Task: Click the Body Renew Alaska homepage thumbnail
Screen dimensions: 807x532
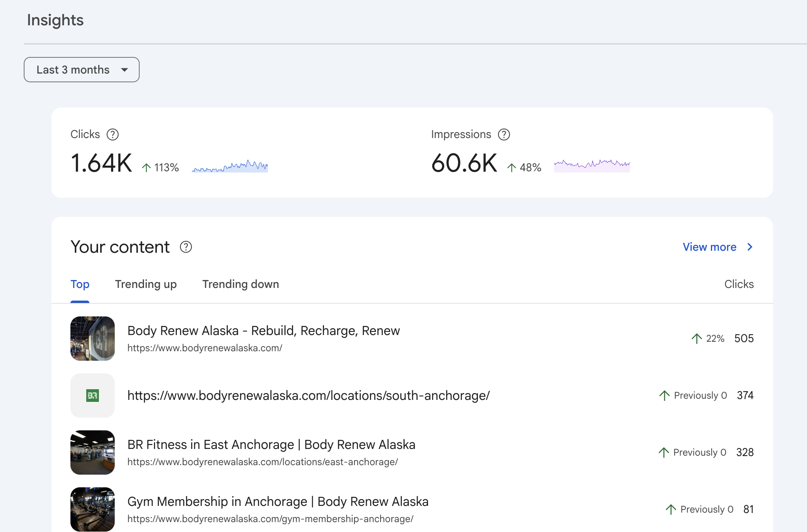Action: point(93,339)
